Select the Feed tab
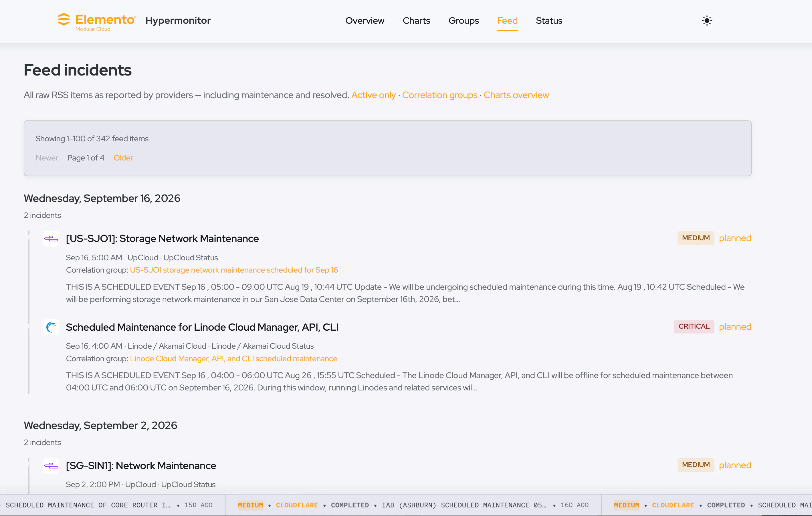 507,21
